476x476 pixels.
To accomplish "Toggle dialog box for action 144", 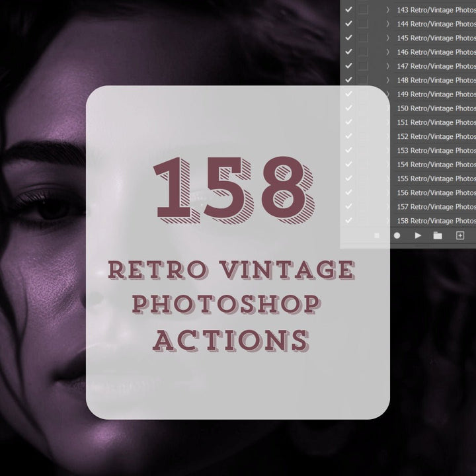I will coord(363,24).
